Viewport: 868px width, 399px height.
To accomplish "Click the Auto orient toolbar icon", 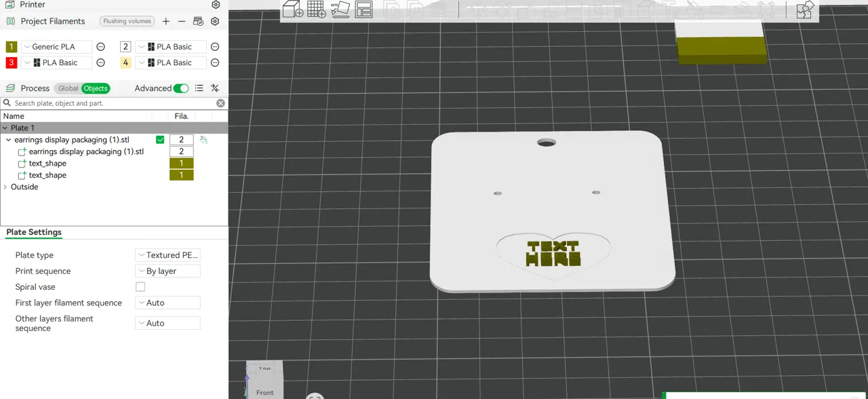I will (340, 9).
